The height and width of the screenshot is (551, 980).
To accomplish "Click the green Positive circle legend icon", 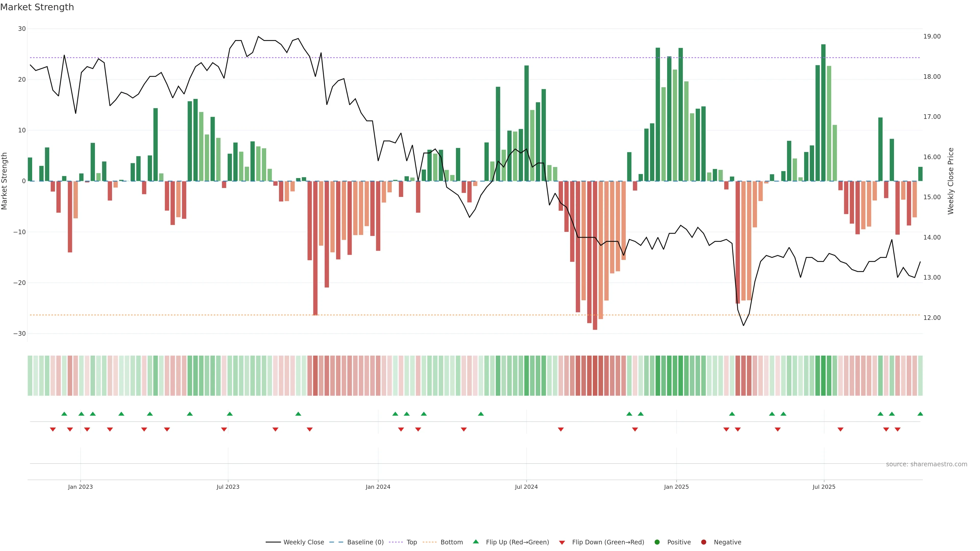I will (657, 542).
